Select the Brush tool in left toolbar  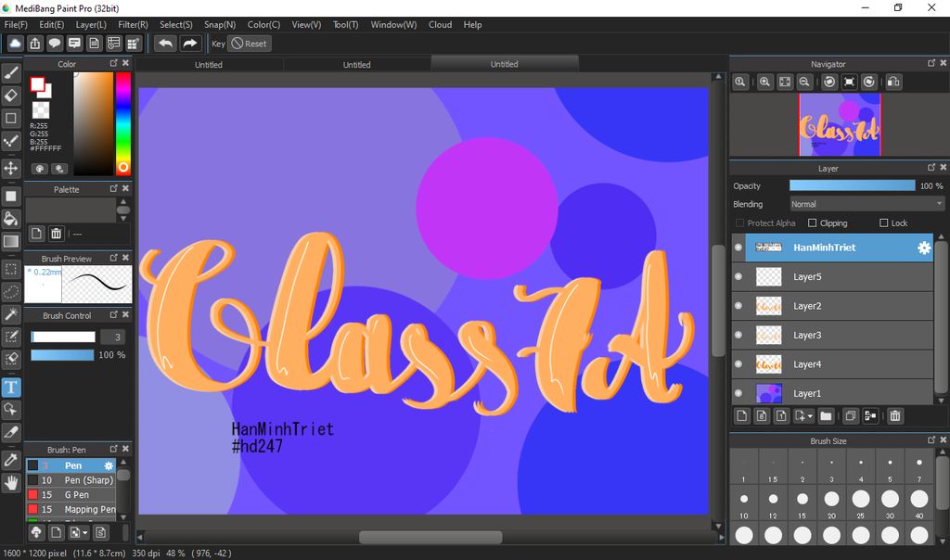click(11, 73)
